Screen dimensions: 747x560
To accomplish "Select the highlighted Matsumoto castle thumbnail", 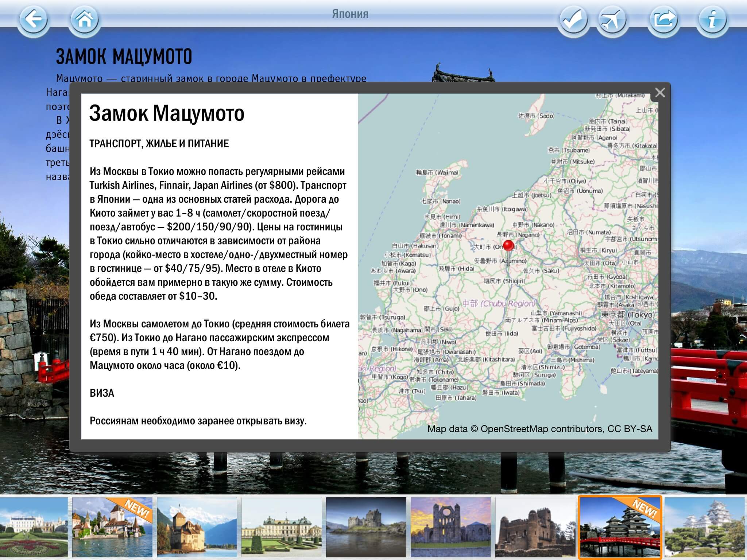I will 620,527.
